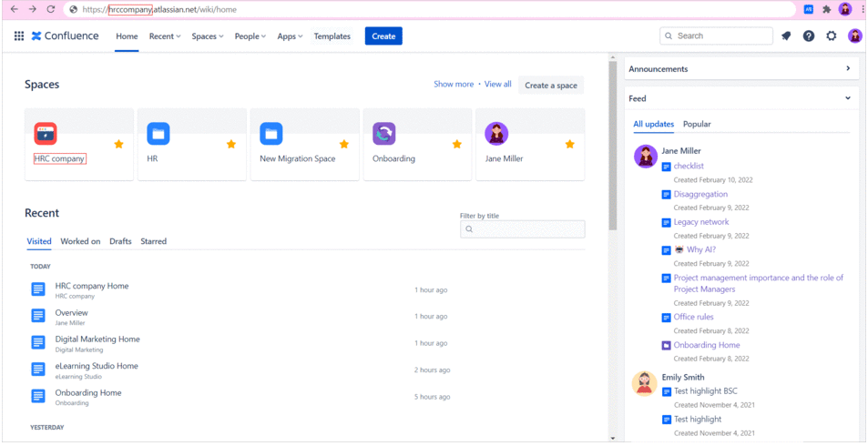Switch to the Popular feed tab

click(697, 124)
